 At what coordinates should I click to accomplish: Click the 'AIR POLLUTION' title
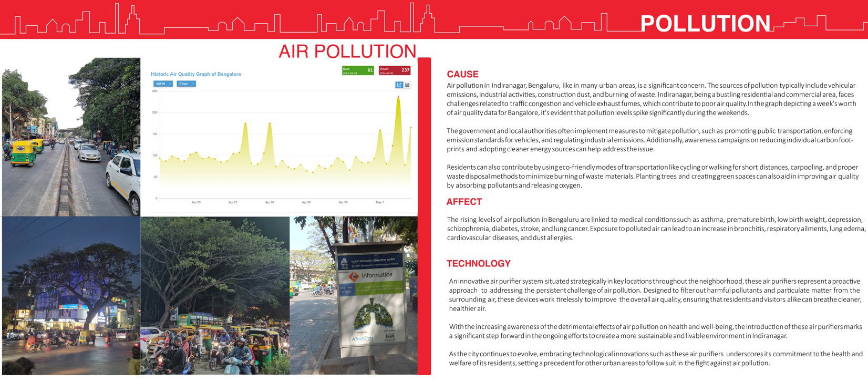pos(347,51)
